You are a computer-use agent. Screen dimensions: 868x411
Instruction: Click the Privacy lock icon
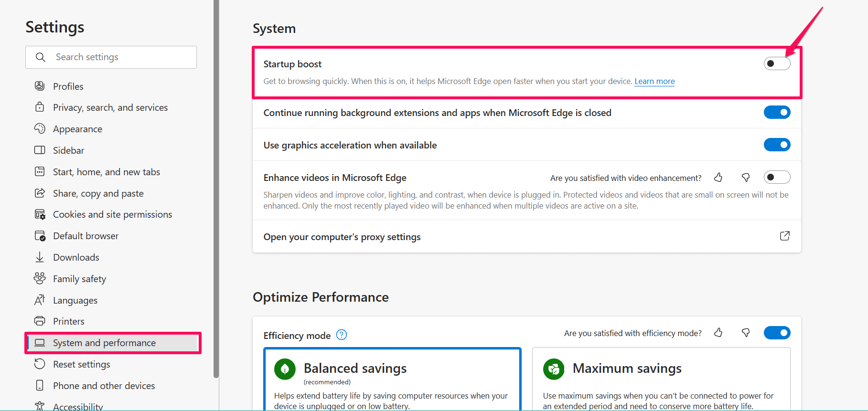point(40,107)
